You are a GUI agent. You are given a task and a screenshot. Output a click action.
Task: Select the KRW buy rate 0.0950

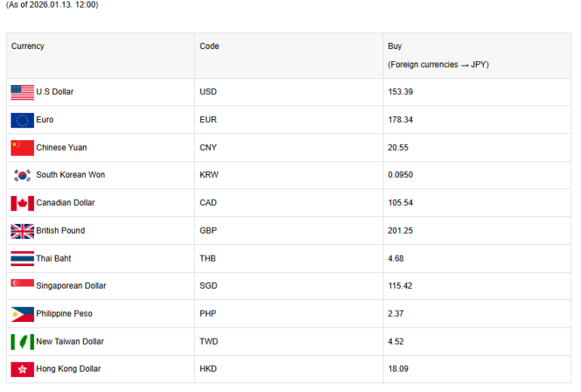coord(401,175)
